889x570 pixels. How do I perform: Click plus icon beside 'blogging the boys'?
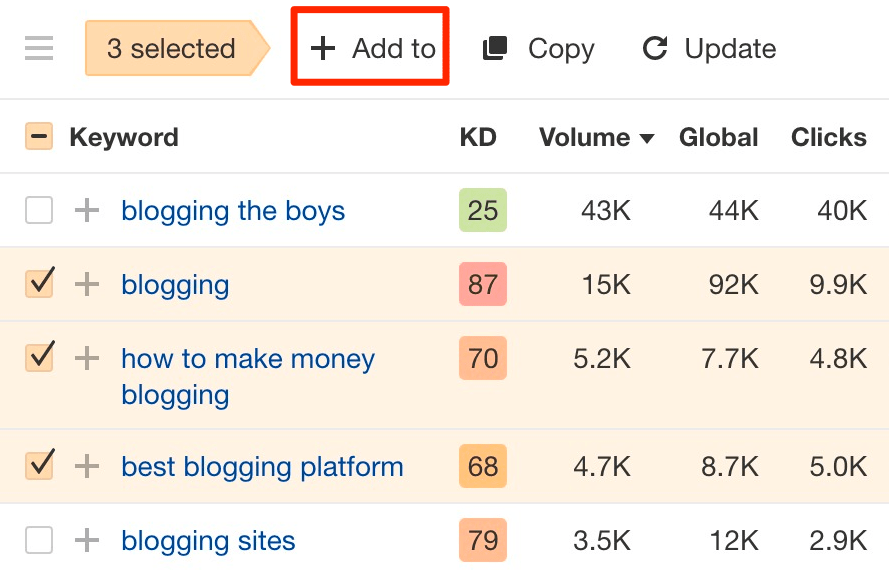coord(88,210)
